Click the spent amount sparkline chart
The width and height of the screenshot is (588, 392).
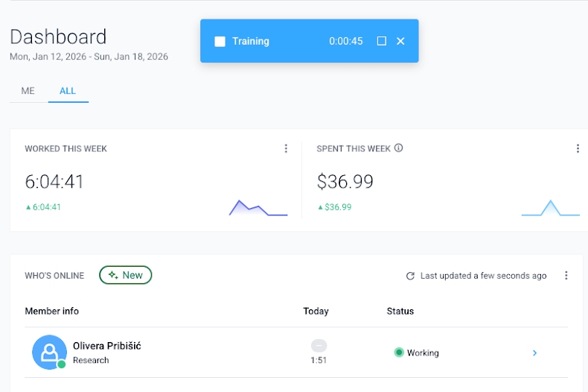pos(550,208)
